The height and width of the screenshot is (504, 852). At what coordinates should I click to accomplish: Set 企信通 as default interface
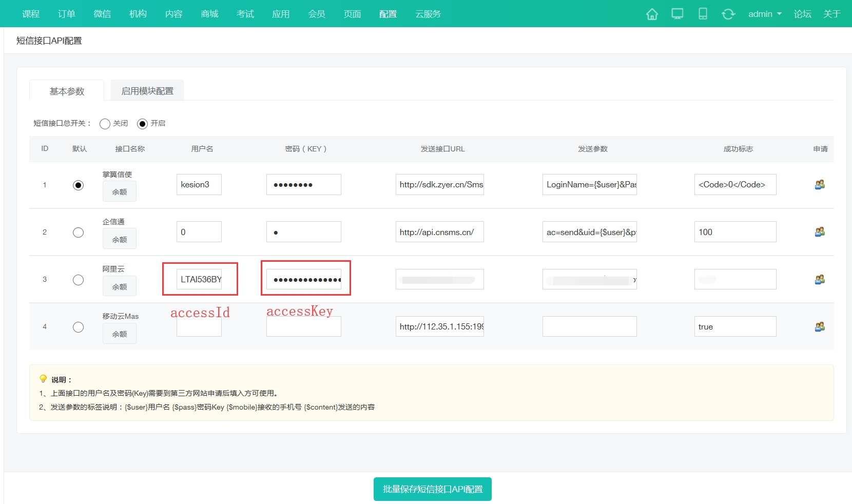(78, 232)
